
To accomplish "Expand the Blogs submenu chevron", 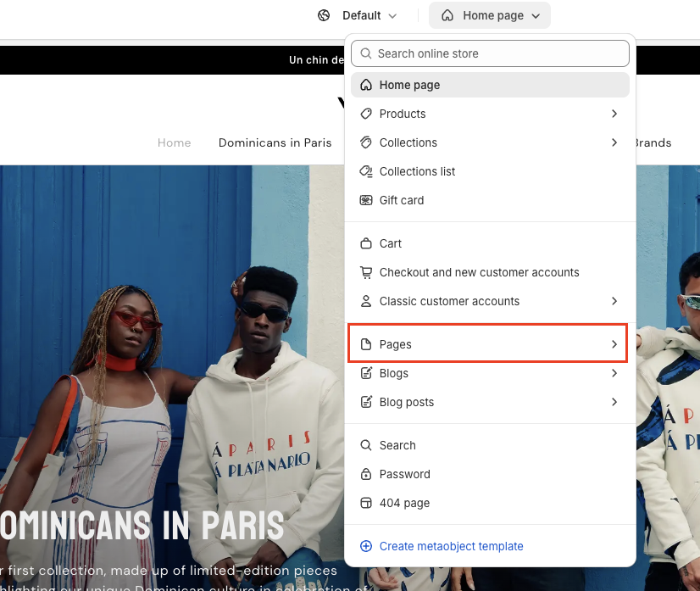I will pos(614,373).
